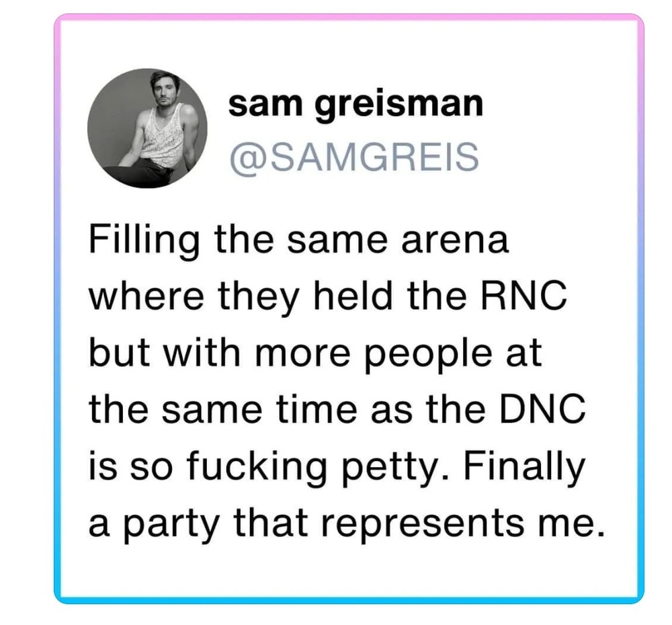
Task: Click the word DNC in the tweet
Action: (x=541, y=409)
